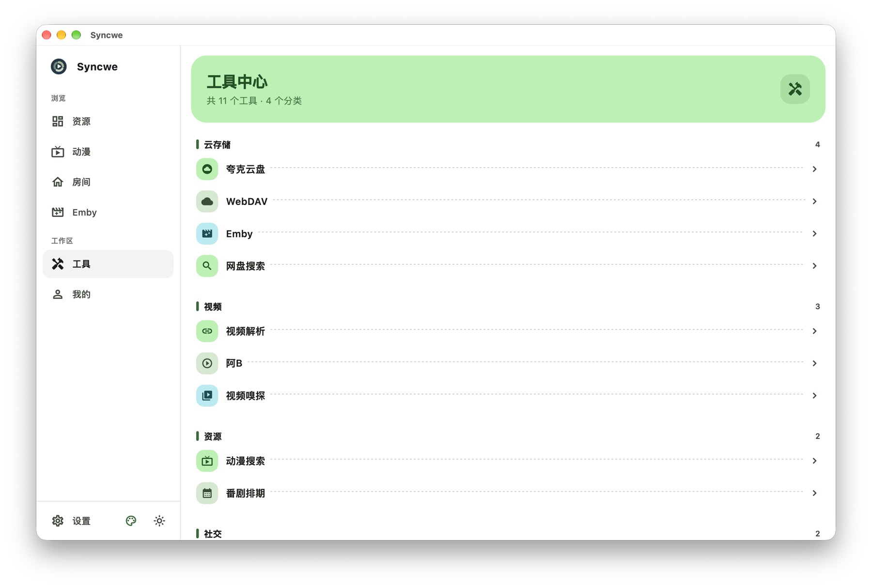
Task: Toggle light/dark mode sun icon
Action: point(159,521)
